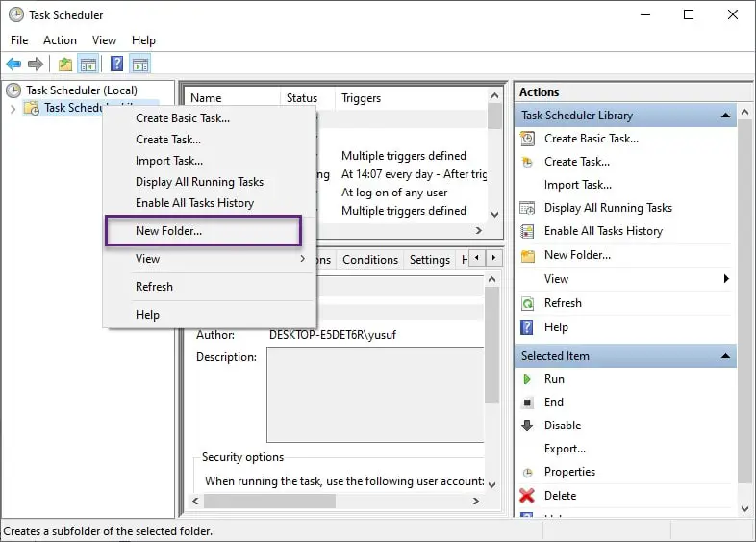Open the Action menu
The image size is (756, 542).
[x=60, y=40]
